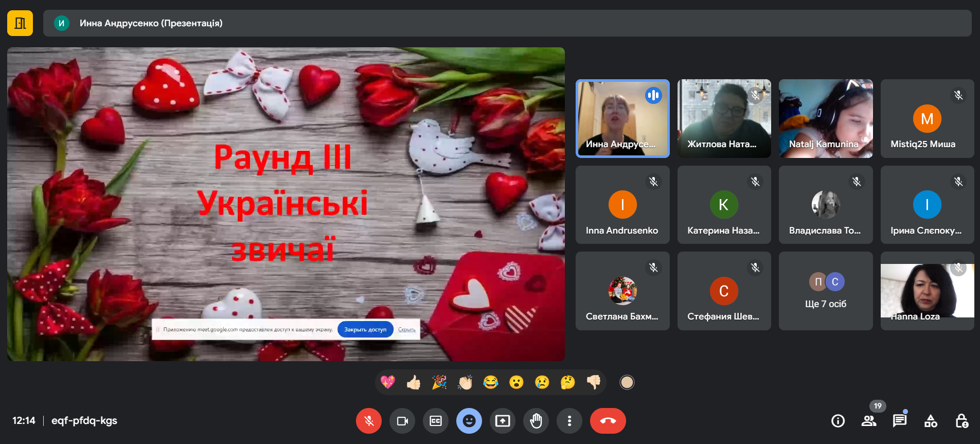The height and width of the screenshot is (444, 980).
Task: Open host controls lock icon
Action: tap(961, 421)
